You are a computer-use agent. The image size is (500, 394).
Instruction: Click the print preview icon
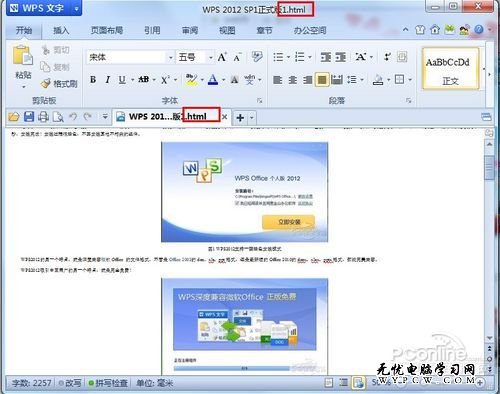(x=58, y=117)
